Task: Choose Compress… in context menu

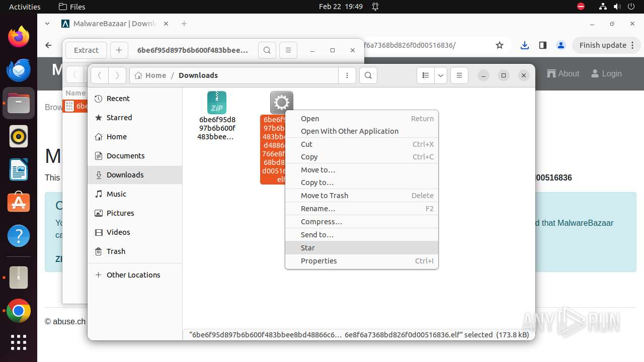Action: (362, 222)
